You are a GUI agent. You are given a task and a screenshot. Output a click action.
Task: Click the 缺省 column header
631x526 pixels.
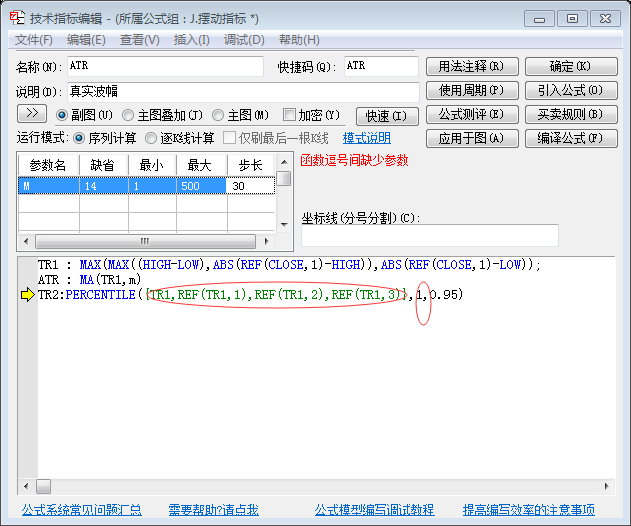[x=104, y=165]
